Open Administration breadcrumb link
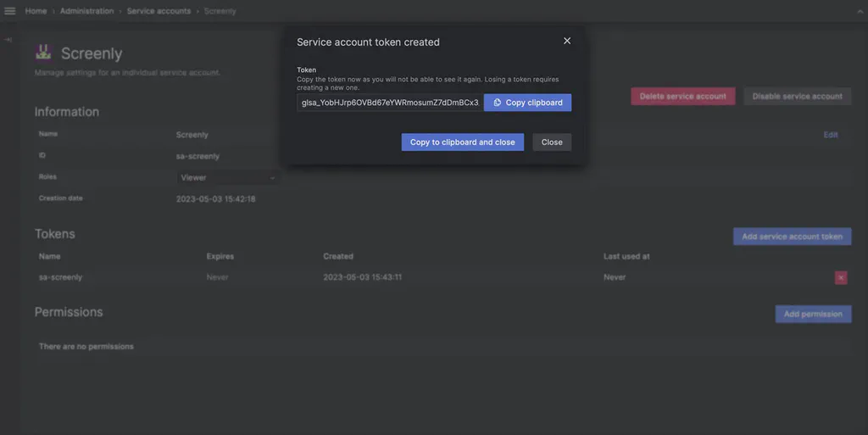The image size is (868, 435). [x=87, y=11]
